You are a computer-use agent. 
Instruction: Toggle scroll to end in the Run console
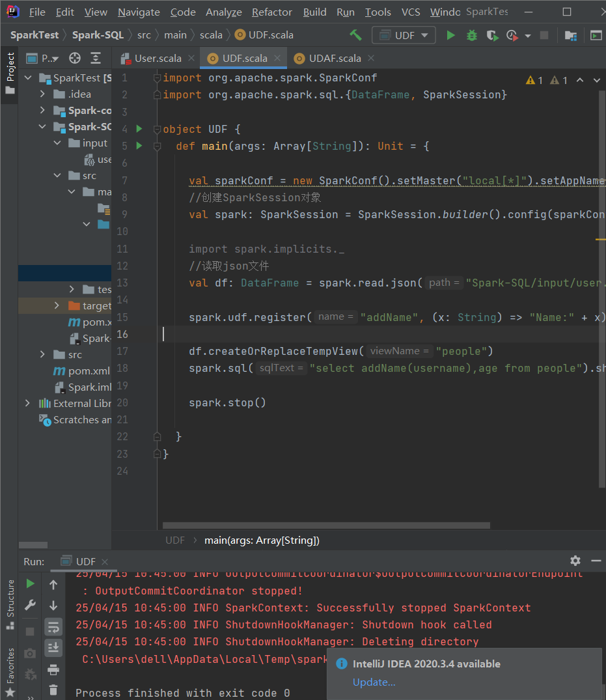(x=53, y=647)
